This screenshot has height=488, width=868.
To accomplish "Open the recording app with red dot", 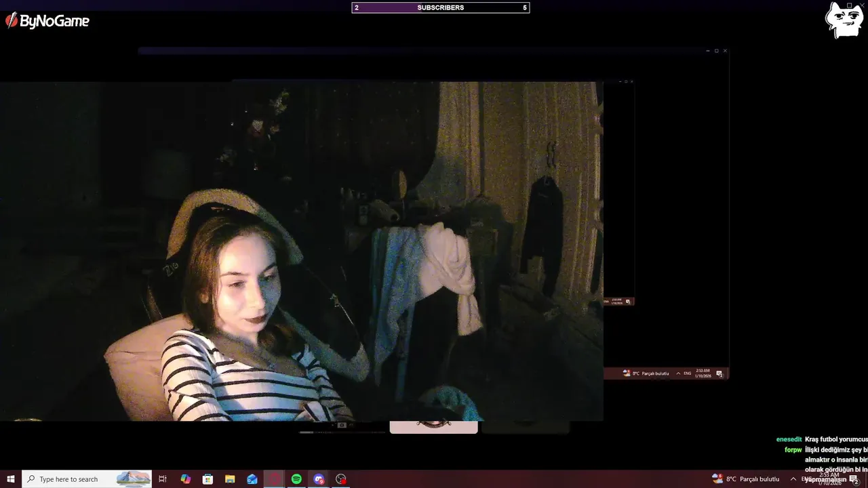I will pos(341,479).
